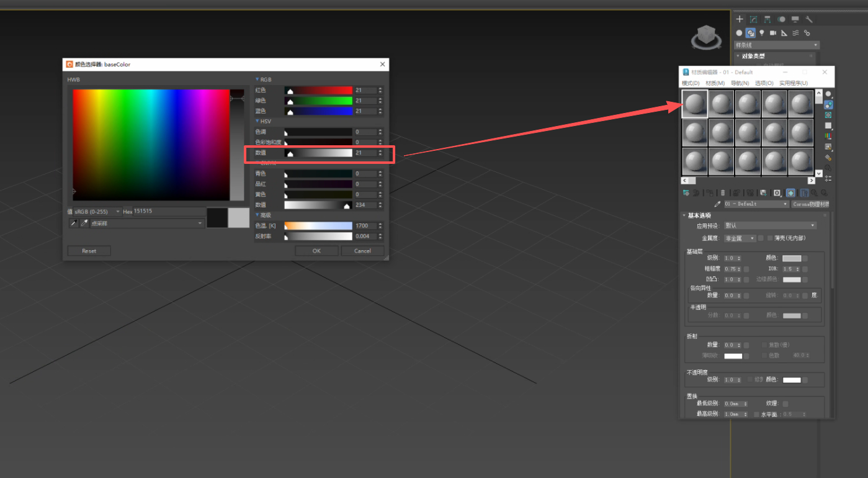Open the 样条线 dropdown in command panel
Screen dimensions: 868x478
(777, 45)
